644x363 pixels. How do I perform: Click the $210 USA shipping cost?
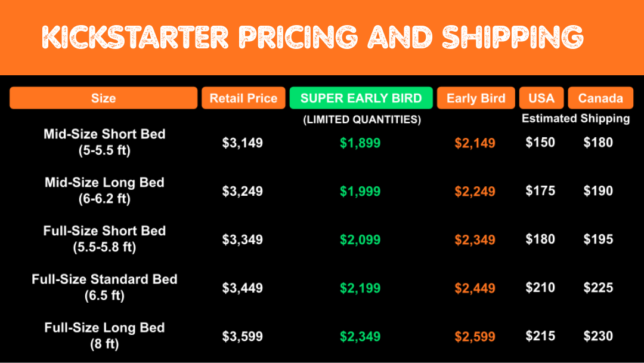(540, 288)
